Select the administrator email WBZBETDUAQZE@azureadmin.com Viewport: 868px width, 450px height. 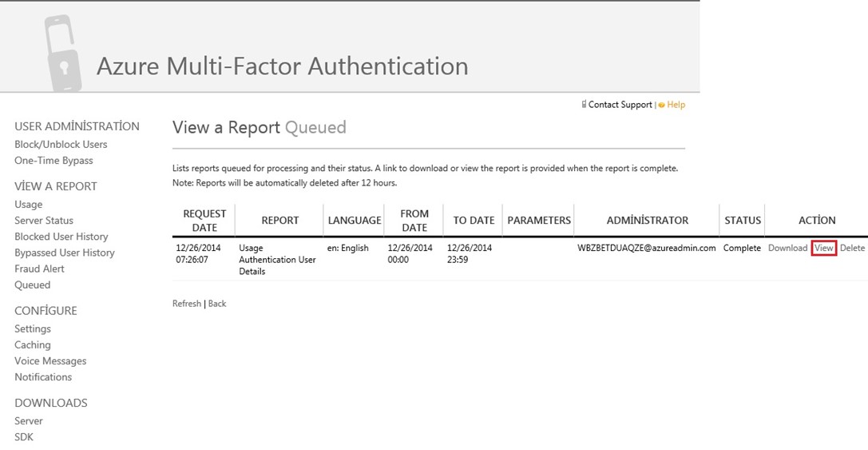point(647,248)
